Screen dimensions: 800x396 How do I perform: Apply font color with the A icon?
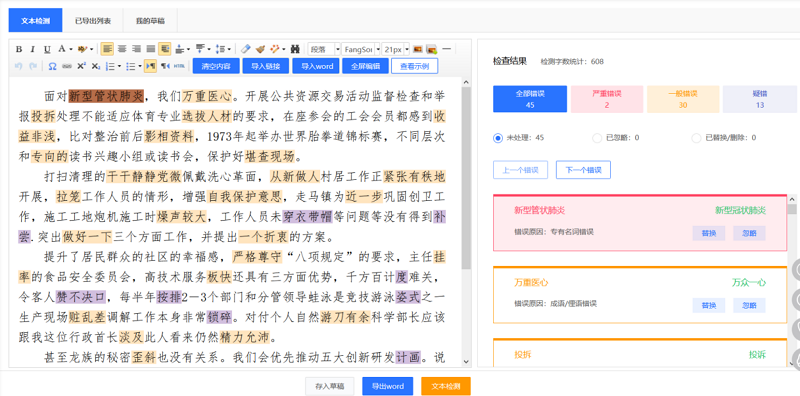pyautogui.click(x=61, y=49)
